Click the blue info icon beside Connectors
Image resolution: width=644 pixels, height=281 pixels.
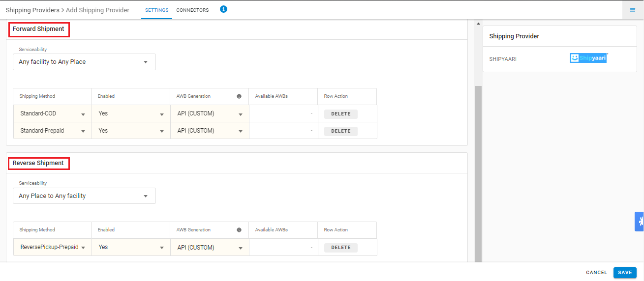[223, 9]
